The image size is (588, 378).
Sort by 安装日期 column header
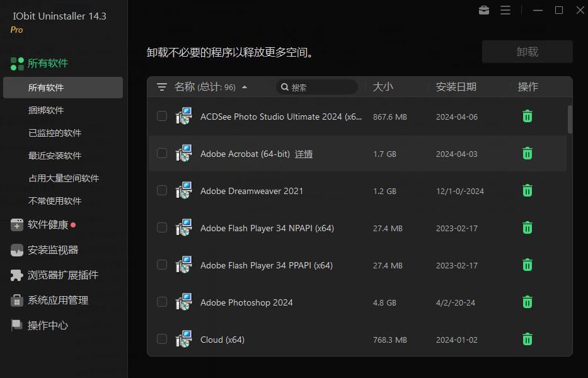tap(456, 87)
